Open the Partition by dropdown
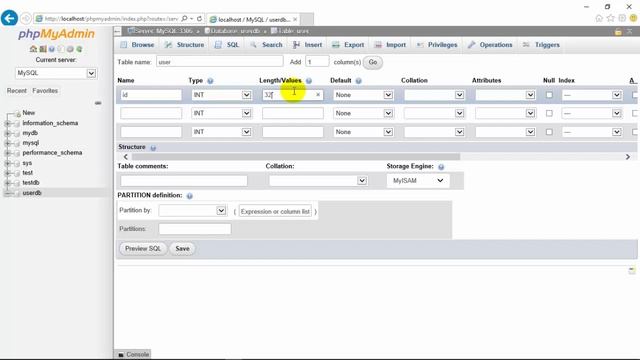This screenshot has height=360, width=640. pos(192,211)
